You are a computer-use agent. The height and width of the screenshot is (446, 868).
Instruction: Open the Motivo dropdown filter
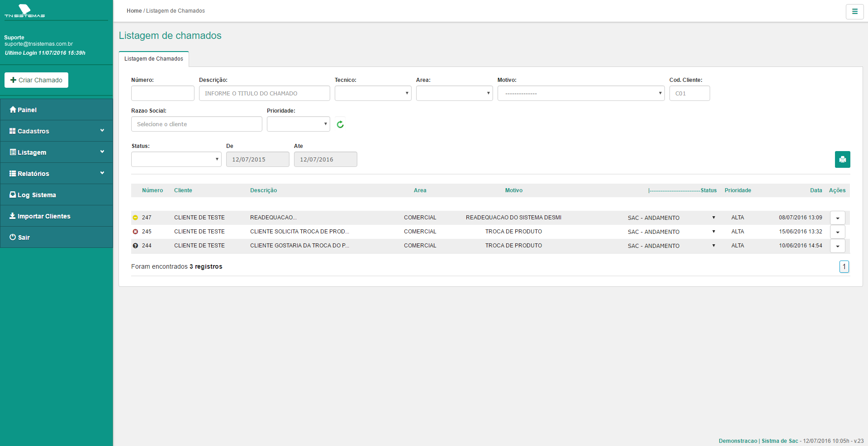point(581,93)
